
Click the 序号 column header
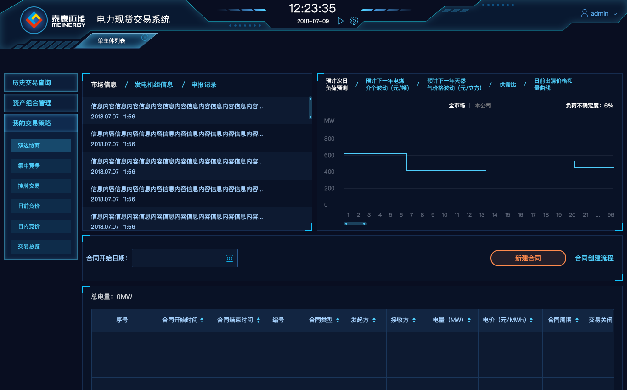click(122, 320)
